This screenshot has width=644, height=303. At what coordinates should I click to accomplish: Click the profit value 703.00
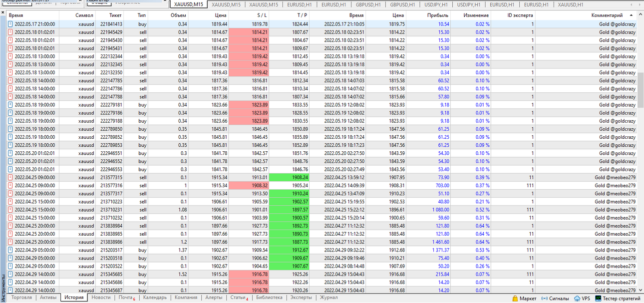[x=442, y=185]
